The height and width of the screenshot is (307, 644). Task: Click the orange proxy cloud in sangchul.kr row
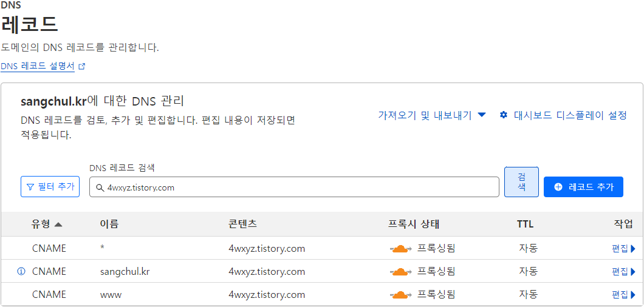[401, 271]
